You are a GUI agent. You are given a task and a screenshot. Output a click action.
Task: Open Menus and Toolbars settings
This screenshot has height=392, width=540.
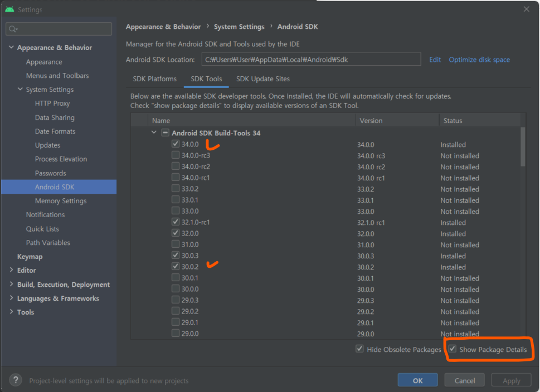pos(57,76)
